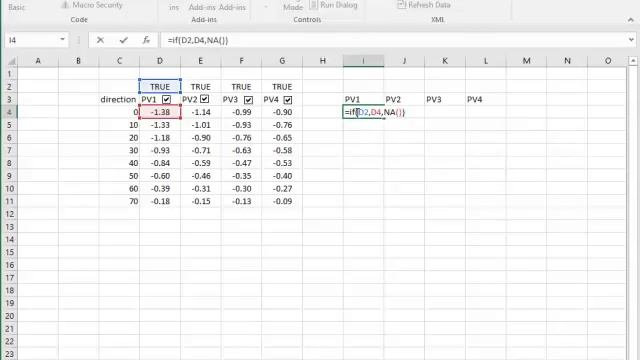Click cell D2 containing TRUE
Image resolution: width=640 pixels, height=360 pixels.
(x=160, y=87)
